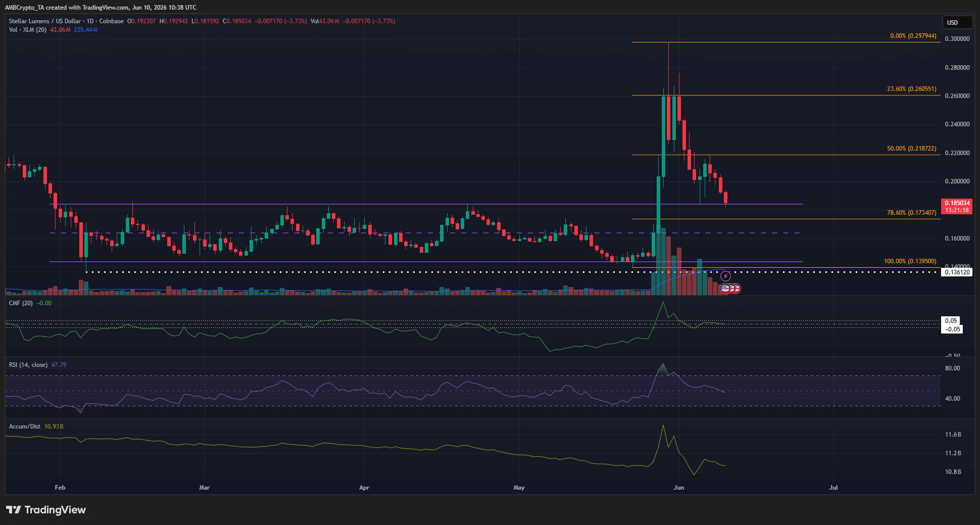Select the 23.60% (0.260551) Fibonacci label
This screenshot has width=980, height=525.
[912, 89]
